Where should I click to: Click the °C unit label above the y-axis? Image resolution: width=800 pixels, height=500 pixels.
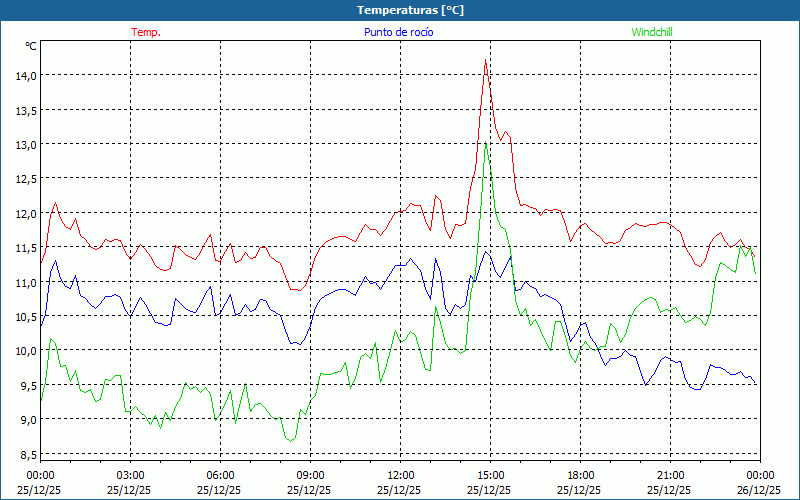(x=31, y=46)
